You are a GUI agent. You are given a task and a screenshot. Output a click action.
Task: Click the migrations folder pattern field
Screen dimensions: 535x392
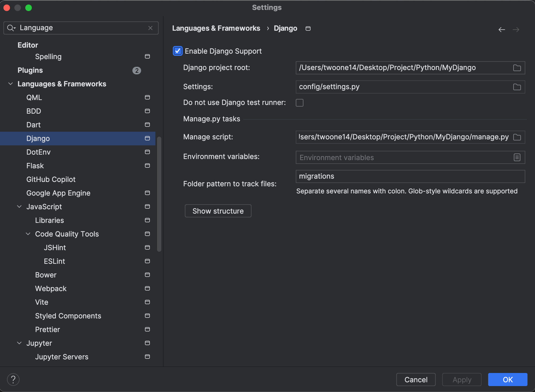(410, 176)
